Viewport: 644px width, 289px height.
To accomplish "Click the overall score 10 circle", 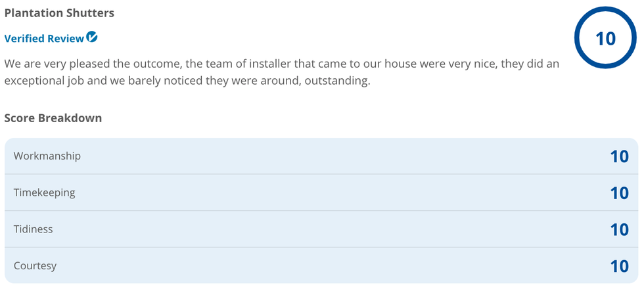I will 605,38.
